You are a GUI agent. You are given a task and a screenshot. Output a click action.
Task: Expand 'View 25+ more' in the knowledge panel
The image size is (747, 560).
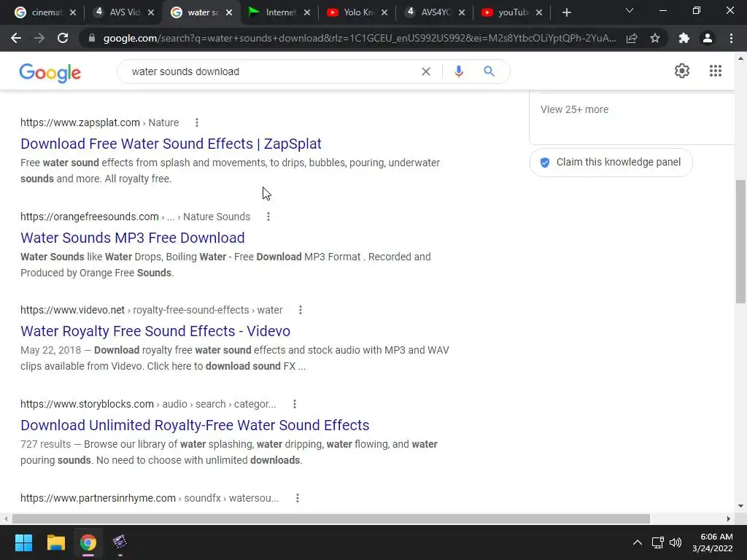574,109
